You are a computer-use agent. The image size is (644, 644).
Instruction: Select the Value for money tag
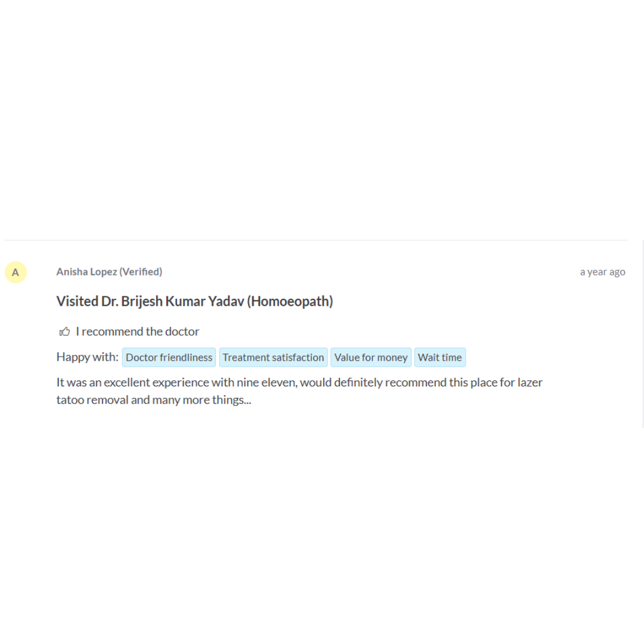click(371, 357)
